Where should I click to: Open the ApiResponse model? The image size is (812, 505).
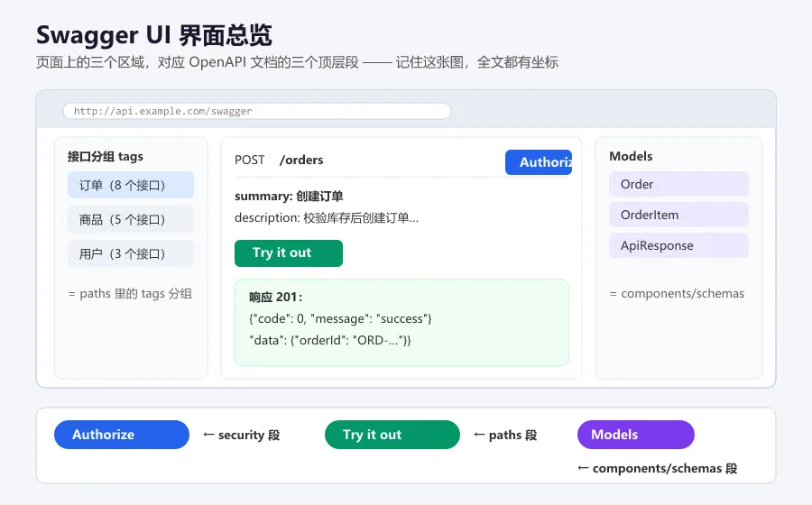coord(678,245)
